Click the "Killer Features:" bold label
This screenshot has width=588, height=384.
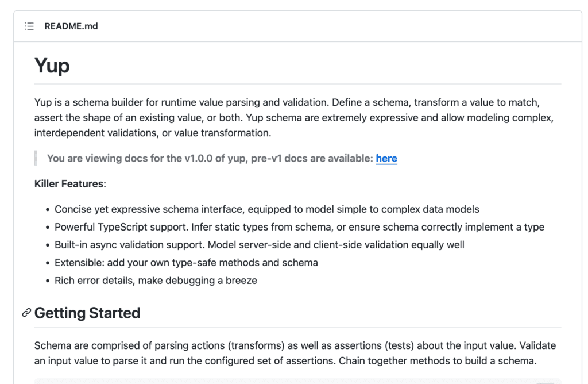(x=70, y=184)
